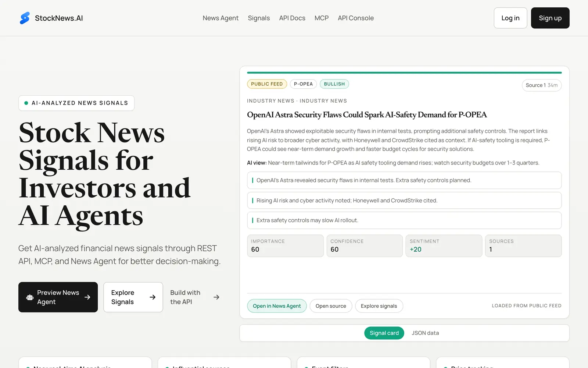The height and width of the screenshot is (368, 588).
Task: Click the Source 1 34m badge
Action: pyautogui.click(x=542, y=85)
